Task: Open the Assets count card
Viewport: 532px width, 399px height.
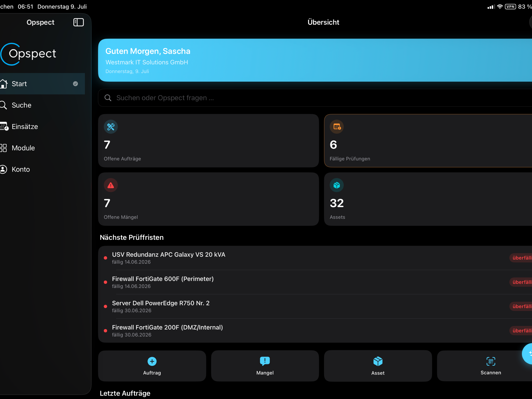Action: point(428,199)
